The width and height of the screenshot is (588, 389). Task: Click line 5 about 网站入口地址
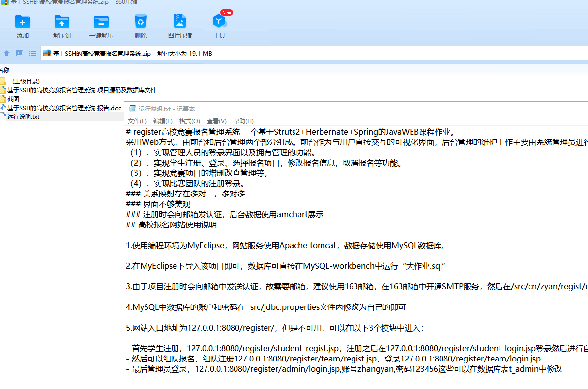click(275, 328)
